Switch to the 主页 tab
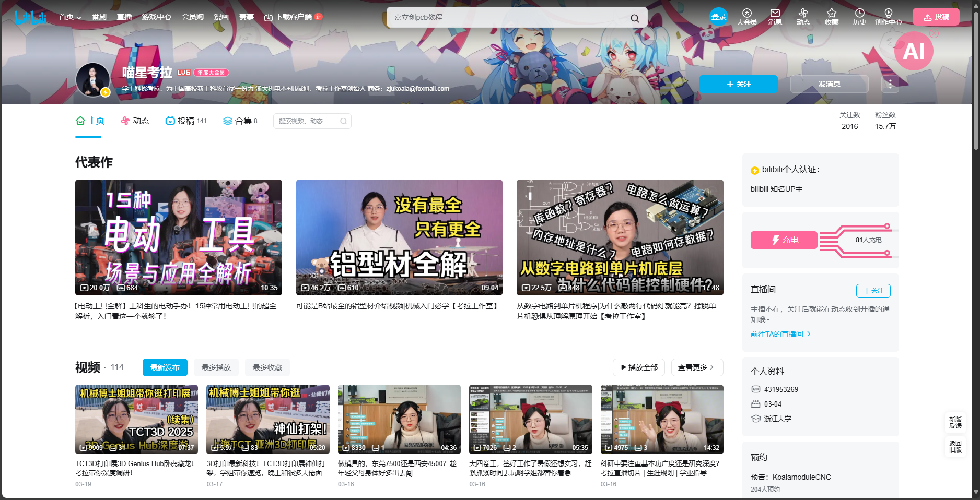The image size is (980, 500). tap(90, 121)
